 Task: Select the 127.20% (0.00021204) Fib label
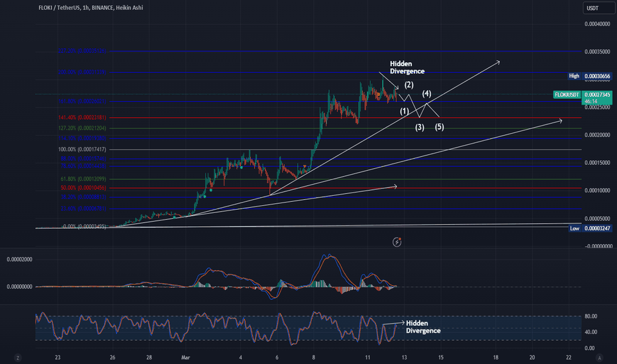[x=82, y=128]
